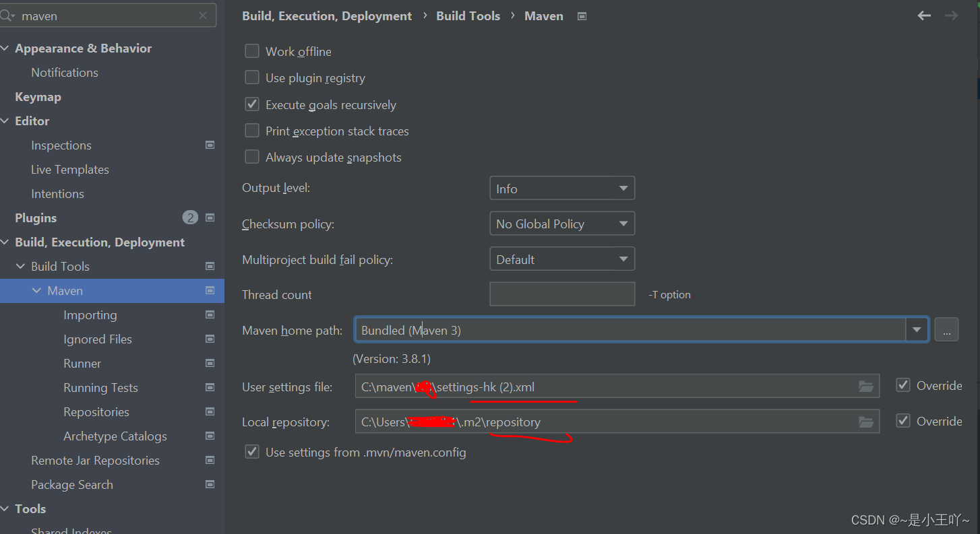Select Runner under Maven
Image resolution: width=980 pixels, height=534 pixels.
pos(82,363)
